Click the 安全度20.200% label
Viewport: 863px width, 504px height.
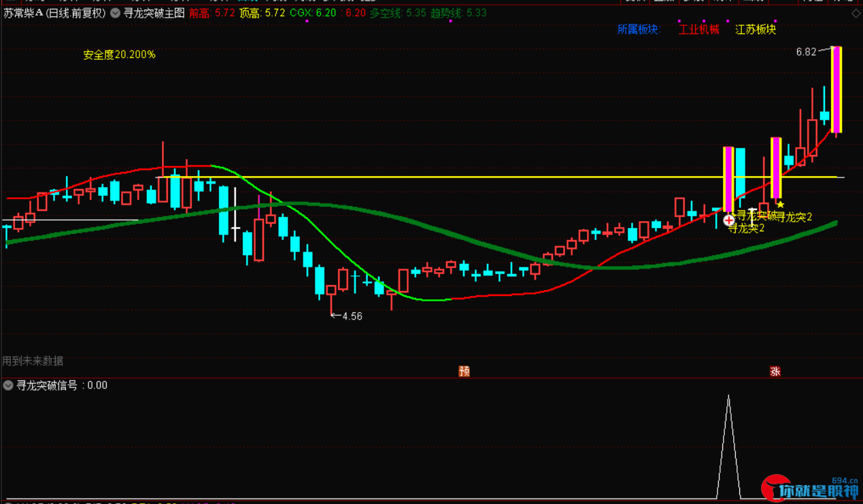click(x=120, y=54)
